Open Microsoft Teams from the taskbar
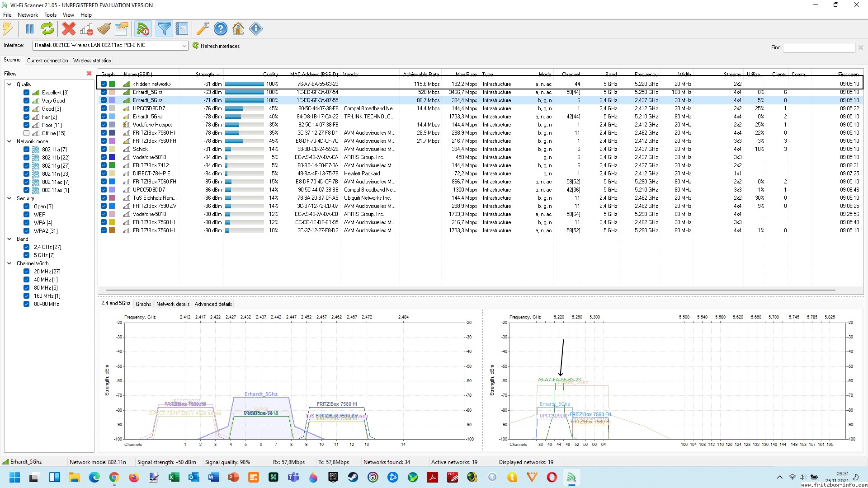 coord(293,477)
